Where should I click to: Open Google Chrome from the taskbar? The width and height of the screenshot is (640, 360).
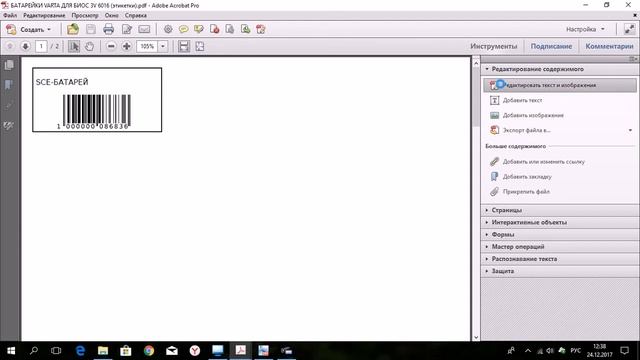point(149,351)
